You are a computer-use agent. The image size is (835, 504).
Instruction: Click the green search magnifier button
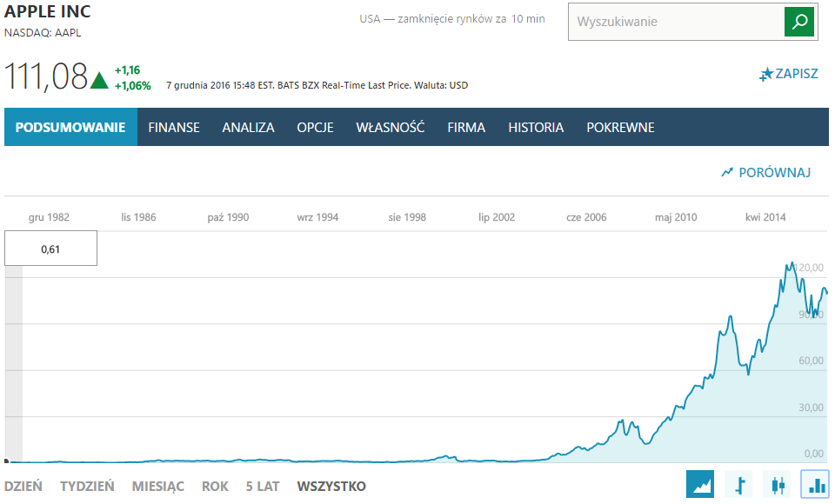798,22
